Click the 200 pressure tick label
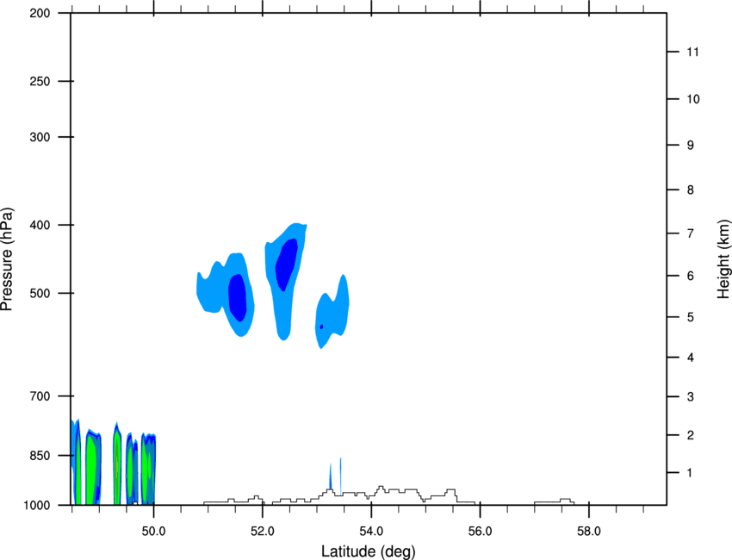The height and width of the screenshot is (560, 732). coord(40,13)
